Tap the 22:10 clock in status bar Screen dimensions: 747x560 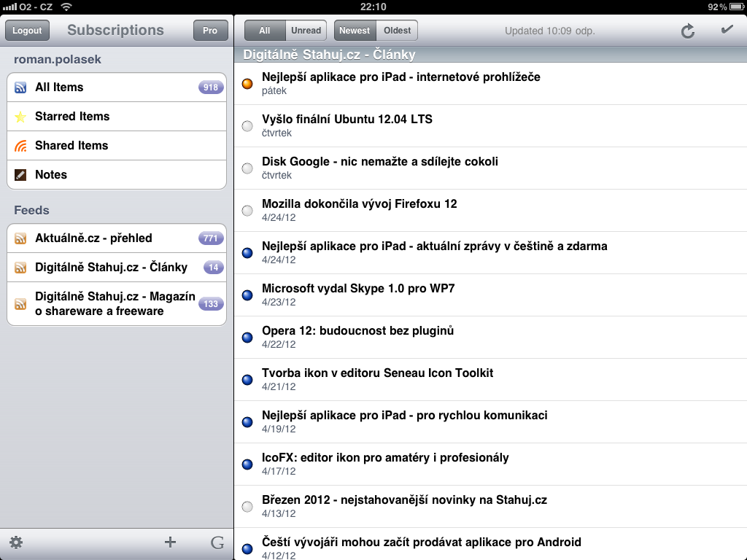(373, 7)
